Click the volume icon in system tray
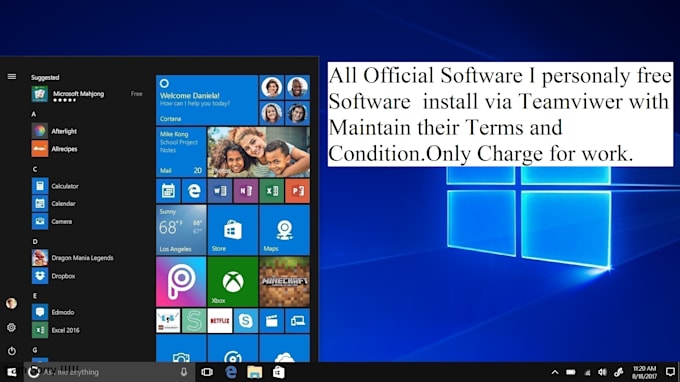The height and width of the screenshot is (382, 680). pyautogui.click(x=602, y=372)
